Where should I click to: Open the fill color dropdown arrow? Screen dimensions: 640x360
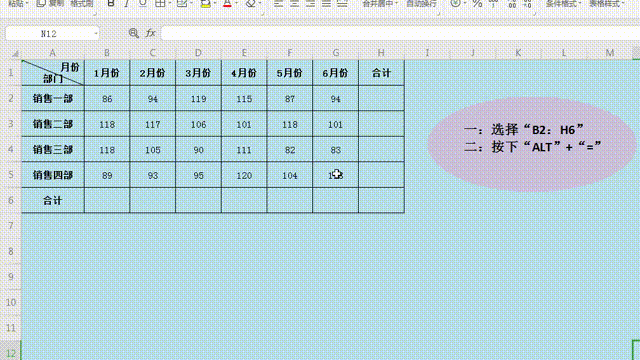(x=215, y=3)
